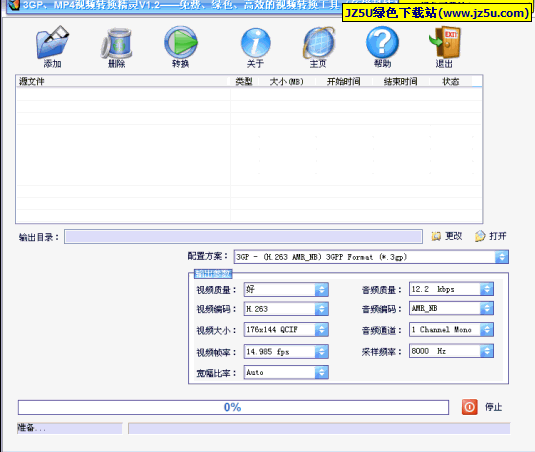Image resolution: width=535 pixels, height=452 pixels.
Task: Click the 退出 (Exit) door icon
Action: [x=445, y=43]
